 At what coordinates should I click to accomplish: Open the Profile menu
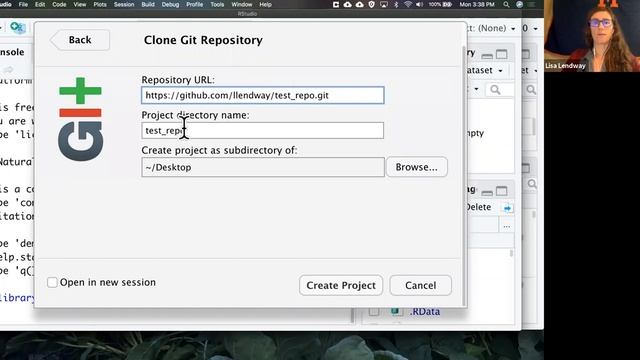click(x=195, y=4)
